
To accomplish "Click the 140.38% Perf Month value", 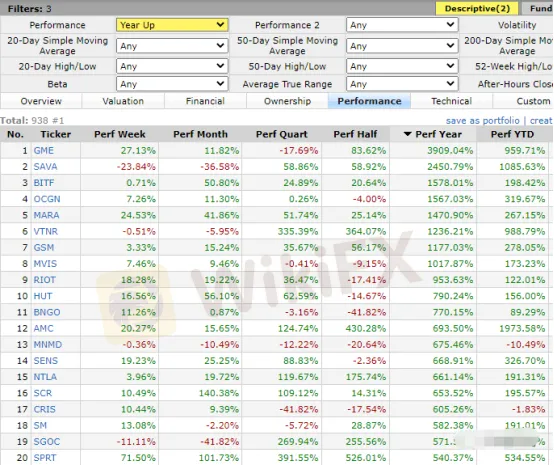I will point(219,393).
